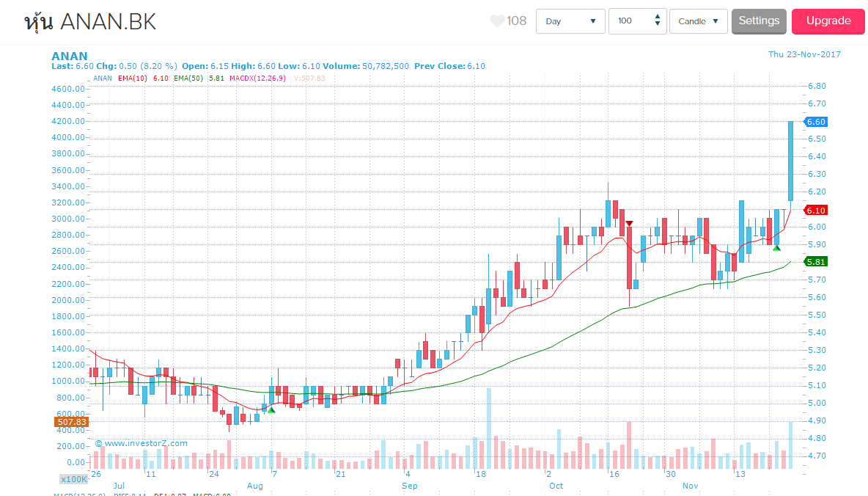Click the Volume: 50,782,500 value
The image size is (868, 496).
pos(366,66)
